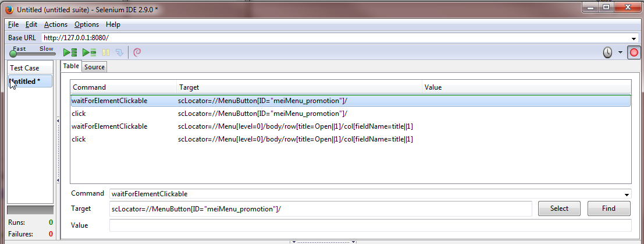Select the click meiMenu_promotion command row
Image resolution: width=644 pixels, height=244 pixels.
350,114
